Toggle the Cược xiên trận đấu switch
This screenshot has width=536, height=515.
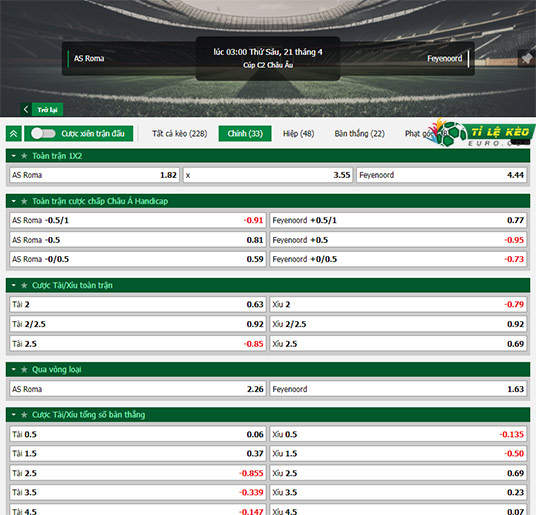point(43,134)
